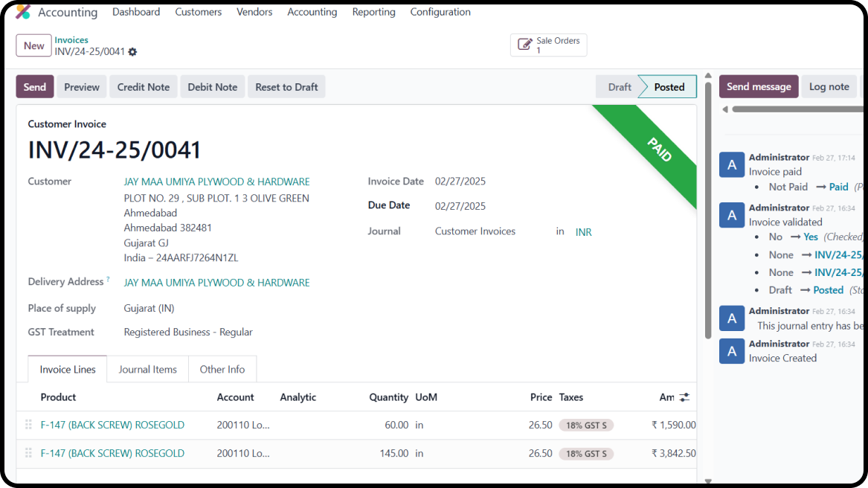
Task: Open the Configuration dropdown menu
Action: tap(440, 12)
